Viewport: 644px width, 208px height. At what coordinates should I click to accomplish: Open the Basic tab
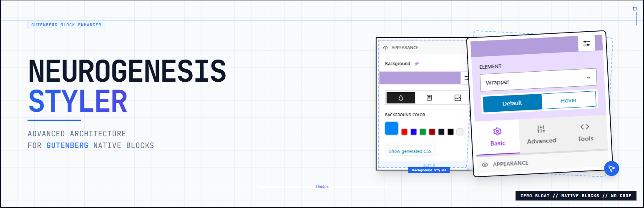click(x=498, y=137)
